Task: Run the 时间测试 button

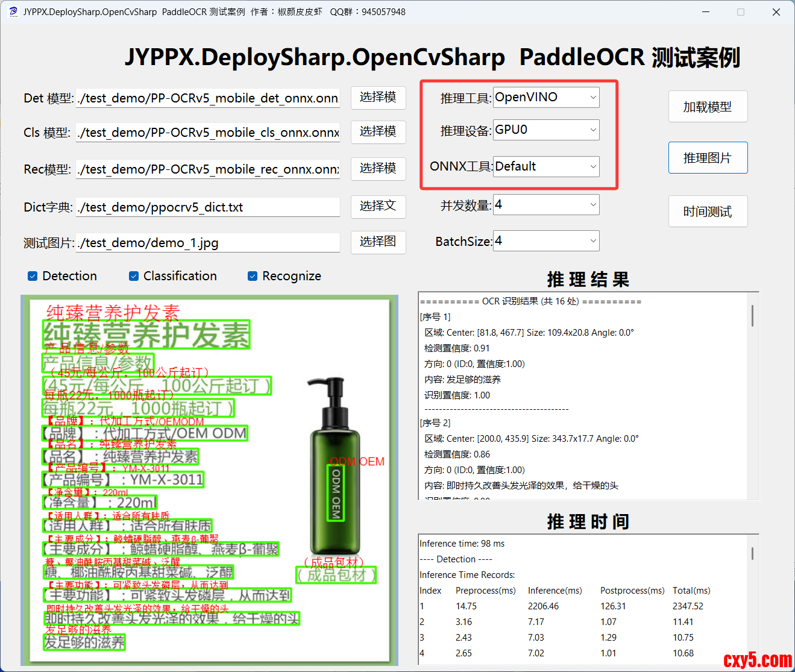Action: 708,212
